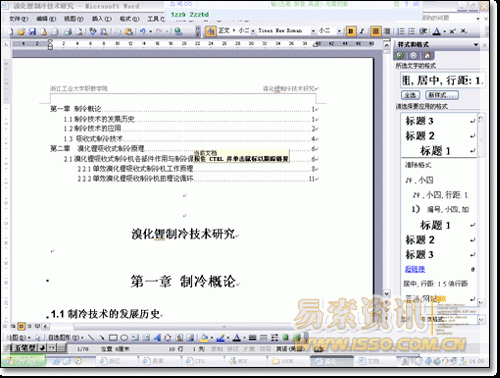Expand the font size dropdown
500x378 pixels.
pos(339,31)
